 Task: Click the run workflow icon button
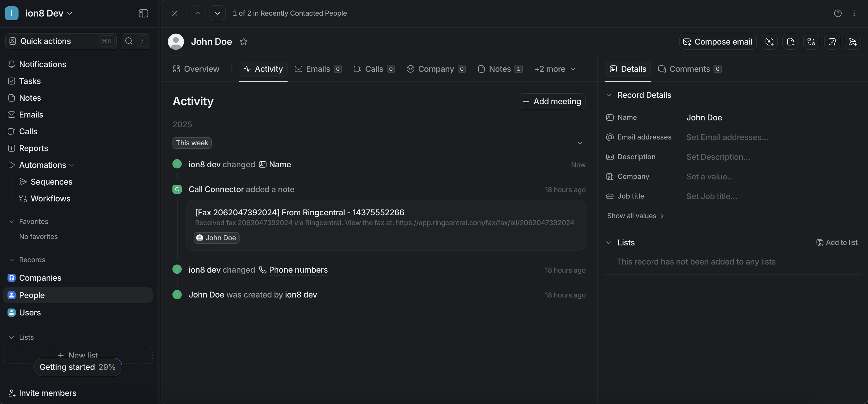pos(811,41)
